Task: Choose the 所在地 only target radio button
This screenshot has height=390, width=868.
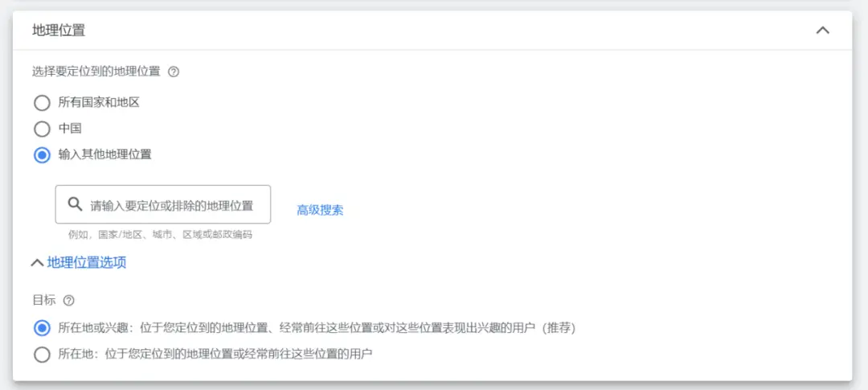Action: click(42, 354)
